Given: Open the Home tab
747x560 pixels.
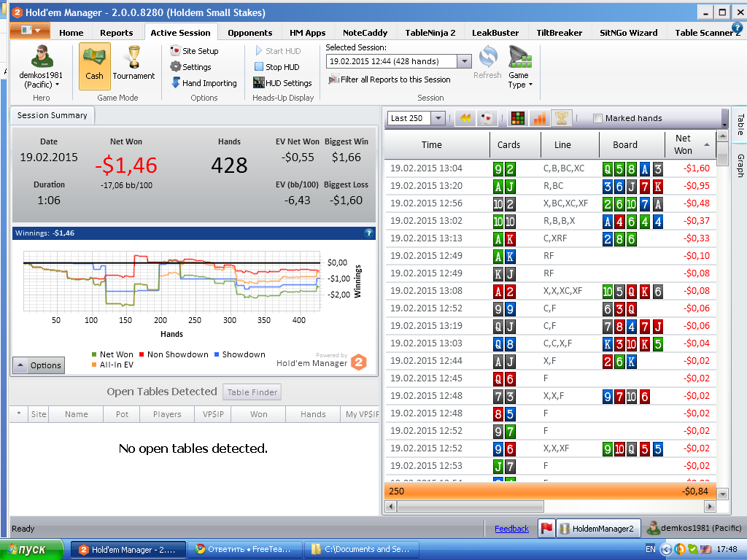Looking at the screenshot, I should pos(71,32).
